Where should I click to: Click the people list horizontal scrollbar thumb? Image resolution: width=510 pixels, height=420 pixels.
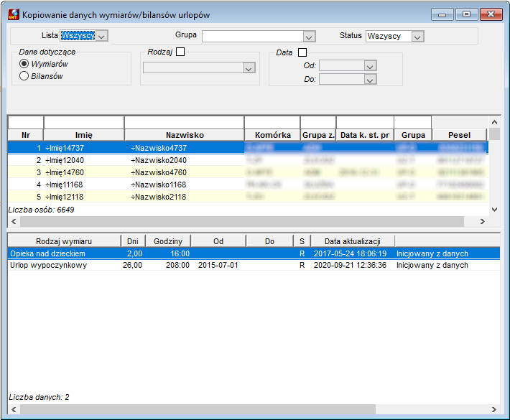(x=242, y=221)
